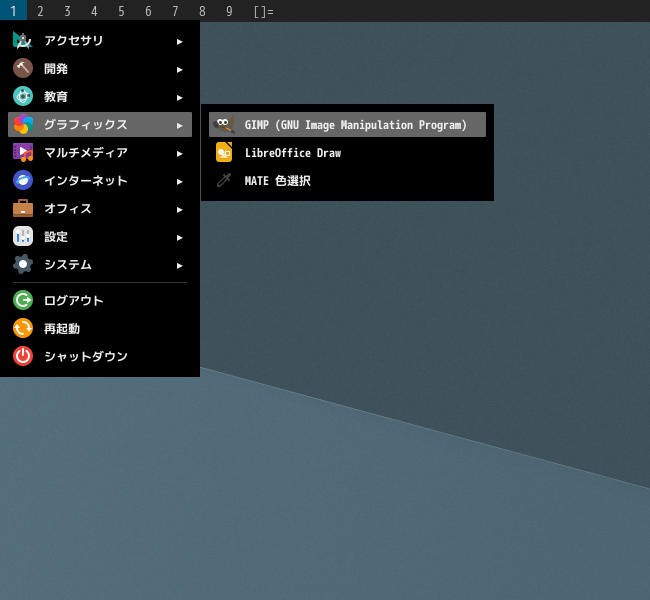Viewport: 650px width, 600px height.
Task: Switch to workspace tag 4
Action: [x=94, y=11]
